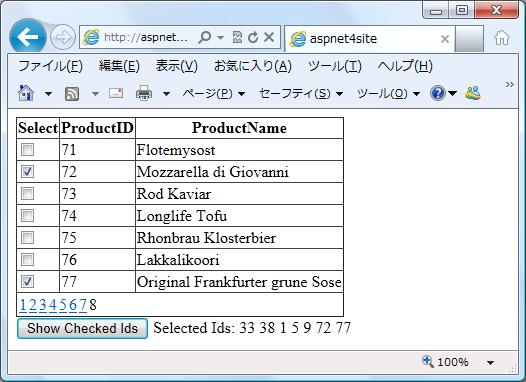The image size is (526, 382).
Task: Click the Messenger people icon
Action: coord(473,93)
